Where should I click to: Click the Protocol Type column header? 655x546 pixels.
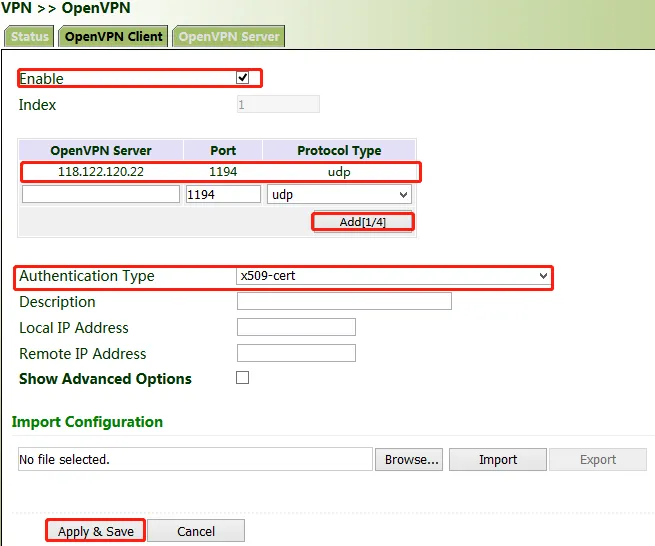coord(339,150)
